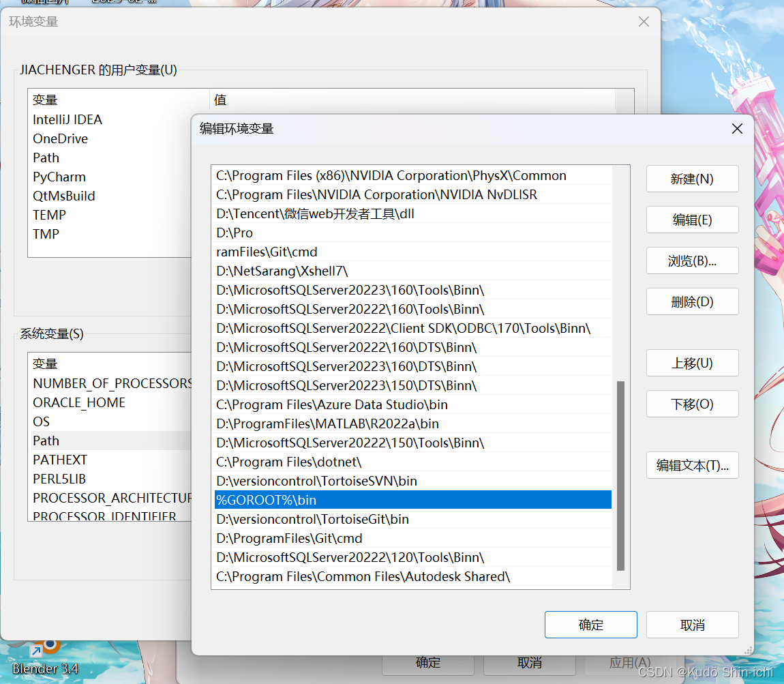Viewport: 784px width, 684px height.
Task: Select PyCharm user variable
Action: tap(59, 177)
